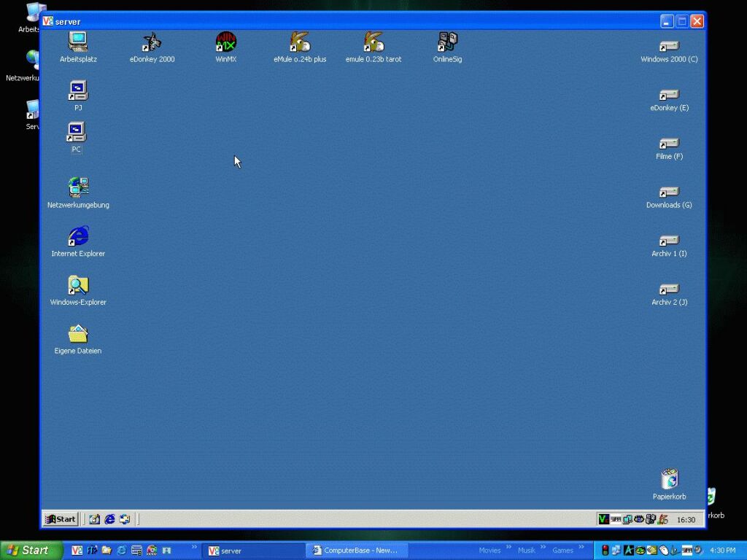Open the Archiv 2 (J) drive shortcut
Screen dimensions: 747x560
point(669,295)
